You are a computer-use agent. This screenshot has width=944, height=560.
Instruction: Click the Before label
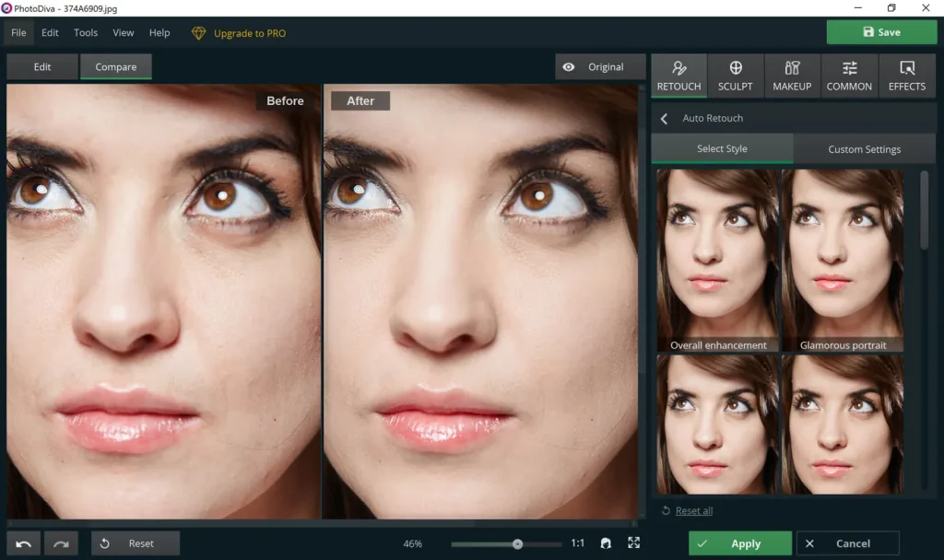[x=286, y=101]
